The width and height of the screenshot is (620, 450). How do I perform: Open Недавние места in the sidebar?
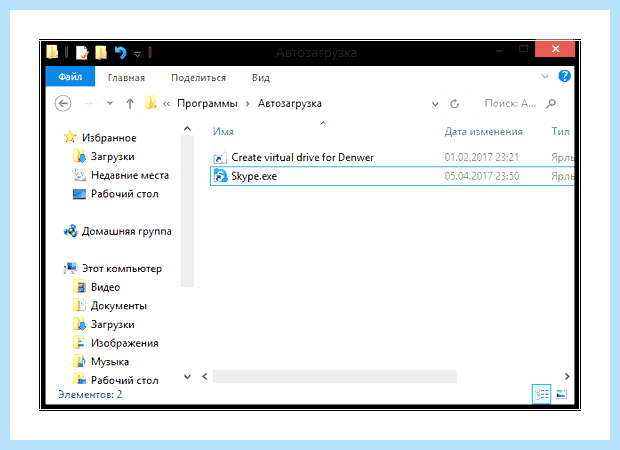tap(130, 175)
